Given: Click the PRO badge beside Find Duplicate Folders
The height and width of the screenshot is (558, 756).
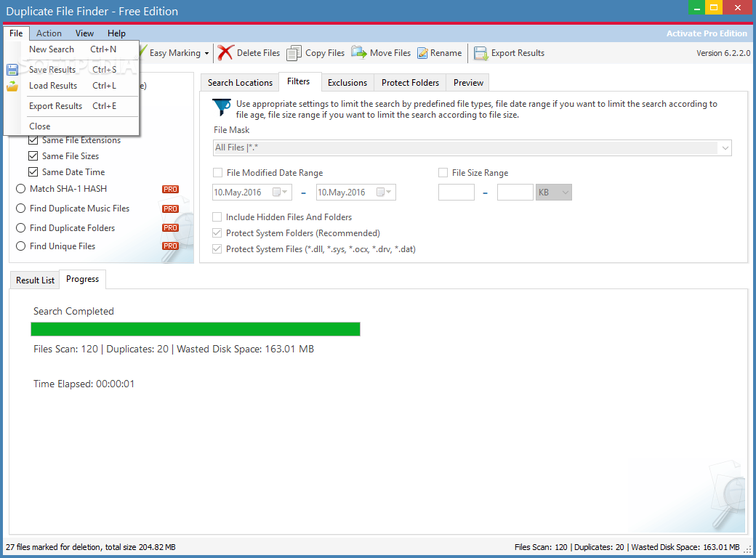Looking at the screenshot, I should point(170,228).
